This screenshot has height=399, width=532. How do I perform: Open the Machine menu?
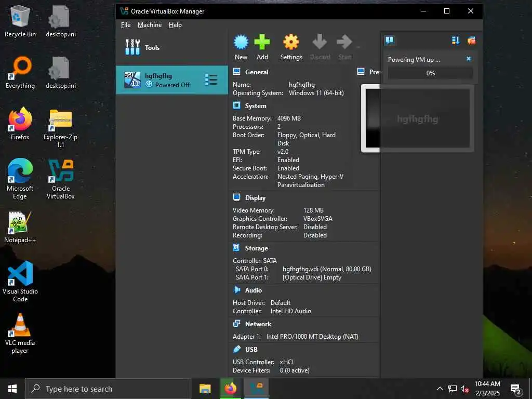coord(150,25)
